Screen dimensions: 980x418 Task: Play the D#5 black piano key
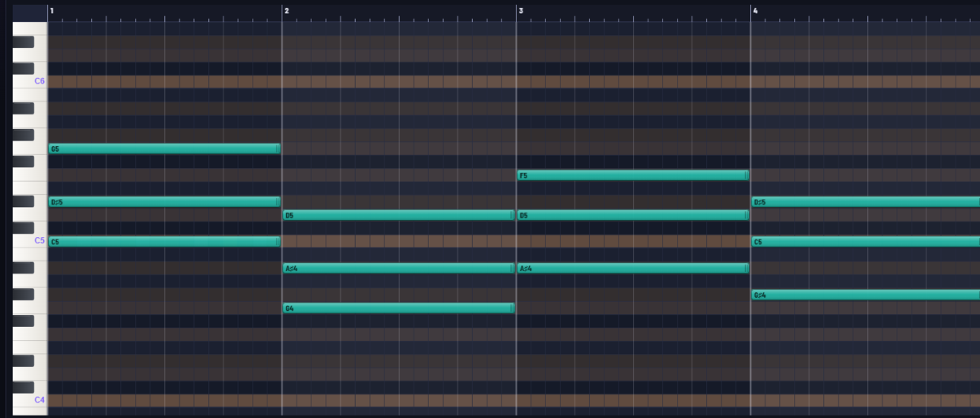tap(24, 201)
